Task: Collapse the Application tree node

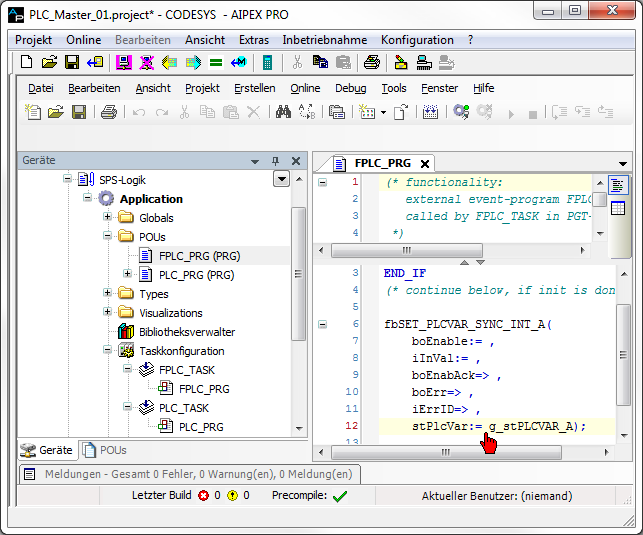Action: point(87,198)
